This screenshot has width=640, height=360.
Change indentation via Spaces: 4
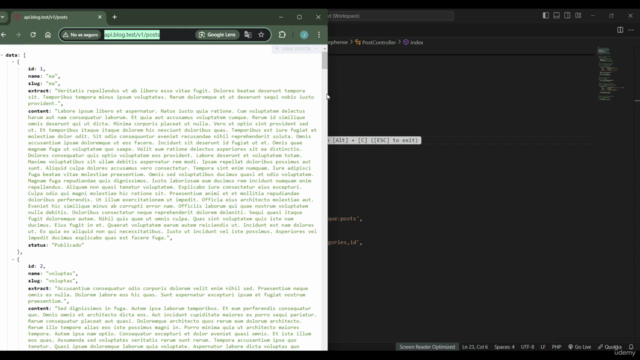504,347
